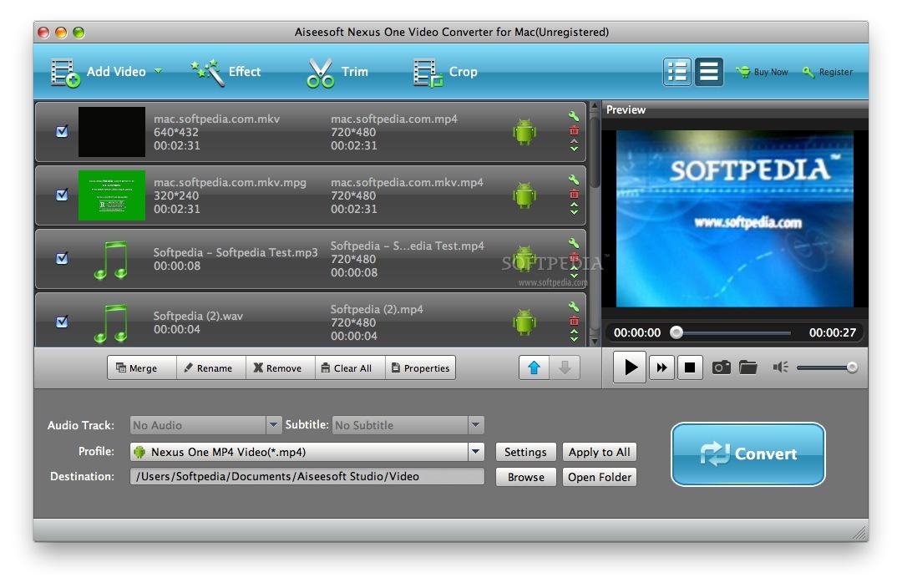Open profile Settings
This screenshot has height=588, width=902.
pyautogui.click(x=526, y=452)
